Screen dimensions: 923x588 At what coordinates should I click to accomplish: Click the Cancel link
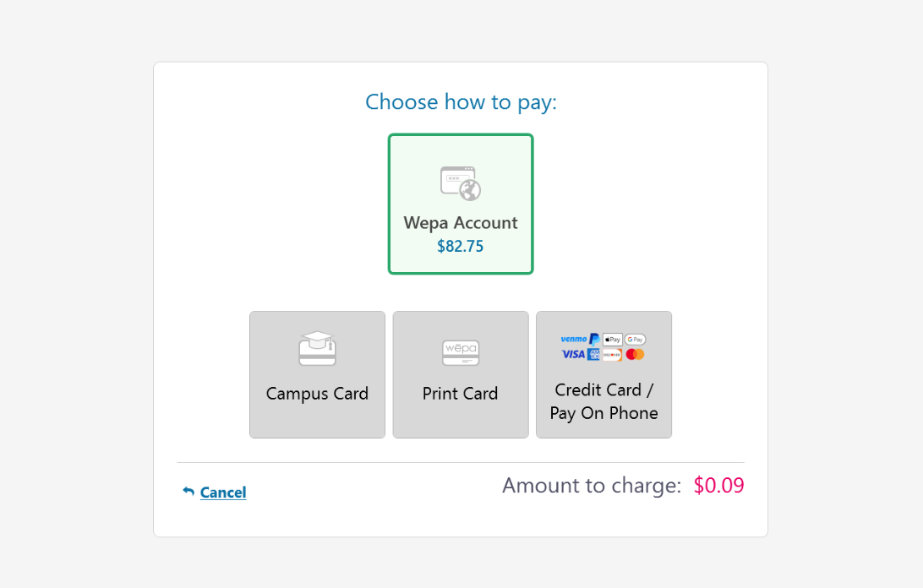click(x=223, y=492)
